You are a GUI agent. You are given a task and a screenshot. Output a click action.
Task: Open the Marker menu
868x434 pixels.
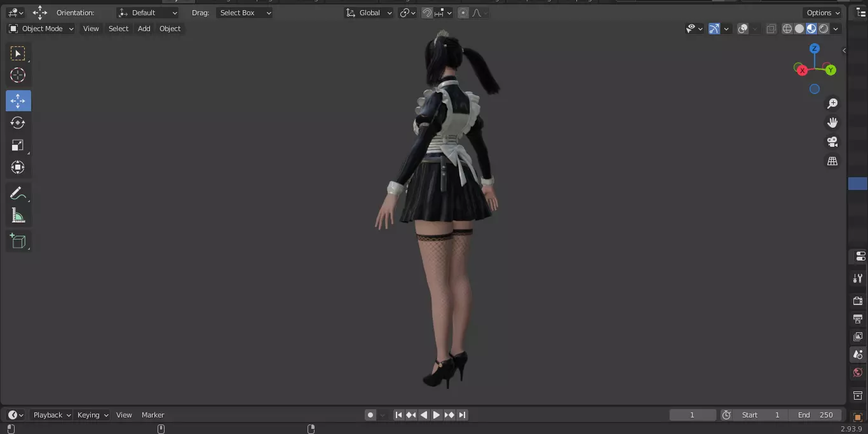pyautogui.click(x=153, y=415)
